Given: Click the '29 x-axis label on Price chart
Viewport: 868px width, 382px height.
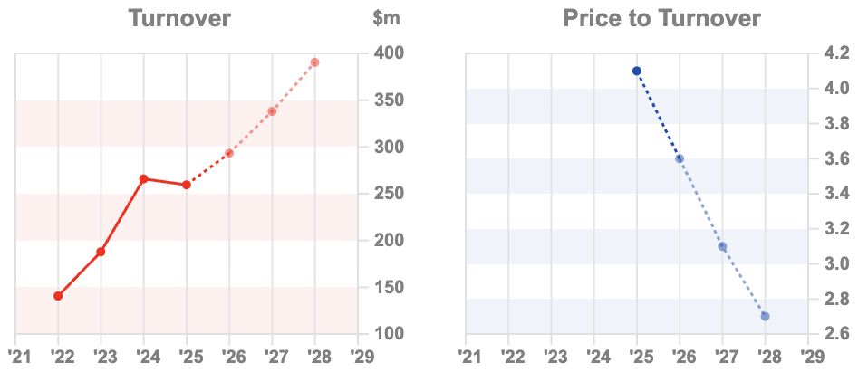Looking at the screenshot, I should click(808, 356).
